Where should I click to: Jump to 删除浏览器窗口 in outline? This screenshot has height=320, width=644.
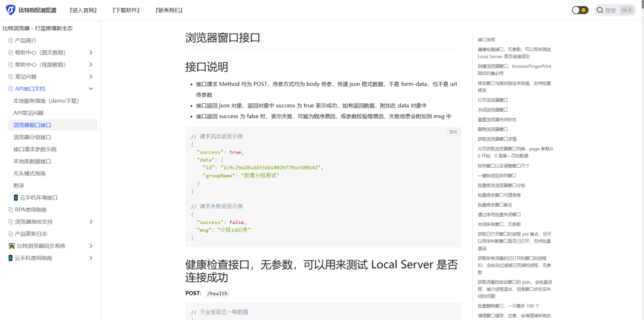493,129
